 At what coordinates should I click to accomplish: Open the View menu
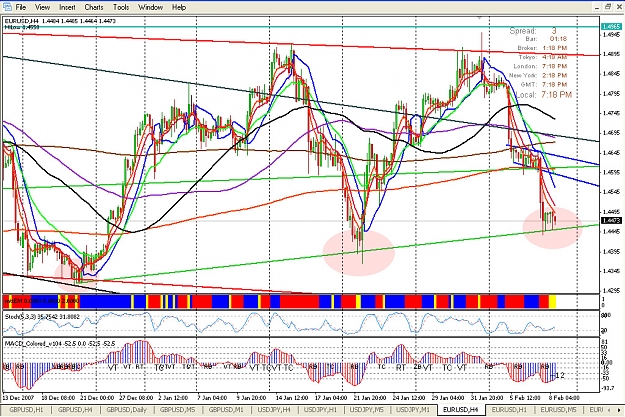click(42, 7)
